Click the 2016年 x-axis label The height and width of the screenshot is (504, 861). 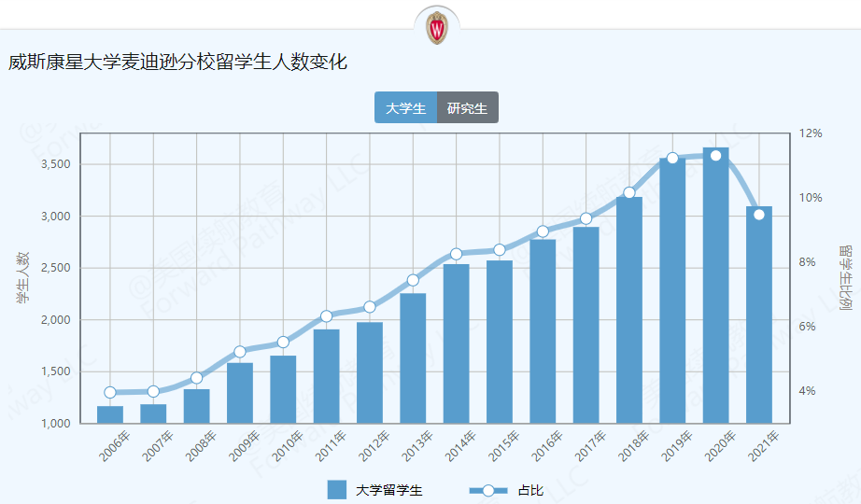(x=547, y=446)
